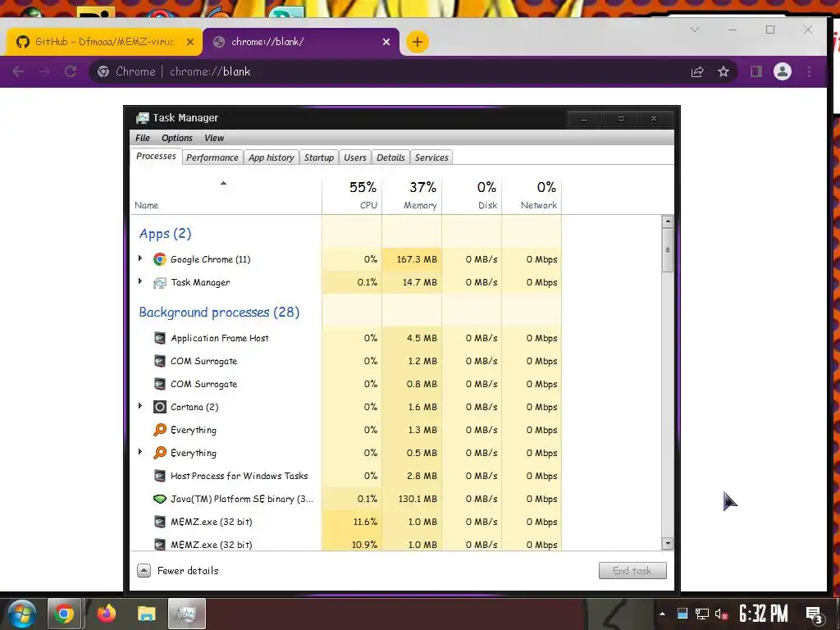Sort processes by the Disk column
This screenshot has height=630, width=840.
coord(472,195)
